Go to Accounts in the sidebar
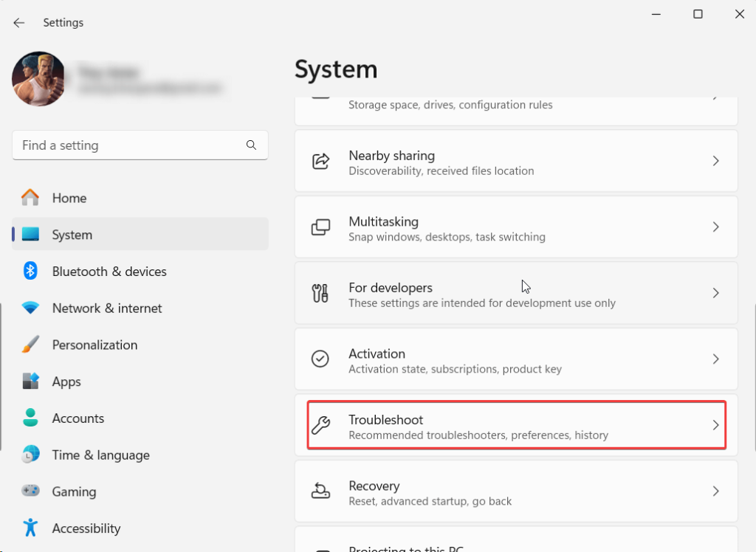This screenshot has width=756, height=552. 78,418
